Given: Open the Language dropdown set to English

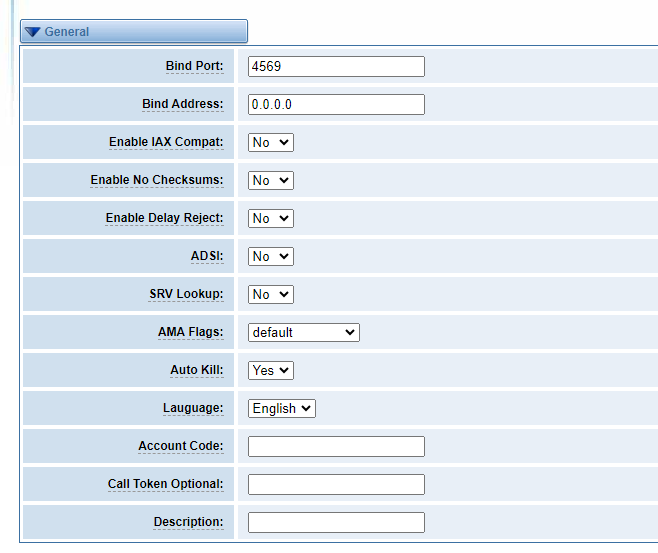Looking at the screenshot, I should 282,408.
